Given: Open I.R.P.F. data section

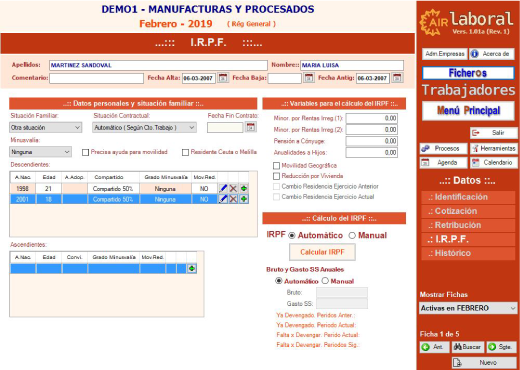Looking at the screenshot, I should pos(468,239).
